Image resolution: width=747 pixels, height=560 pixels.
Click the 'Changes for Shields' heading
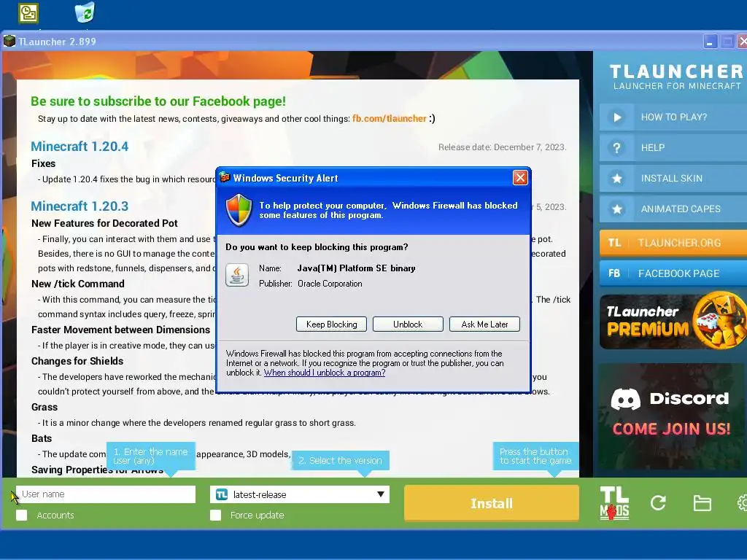click(77, 362)
